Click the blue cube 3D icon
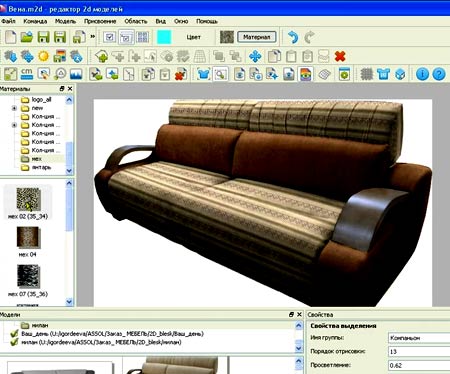 [x=400, y=74]
